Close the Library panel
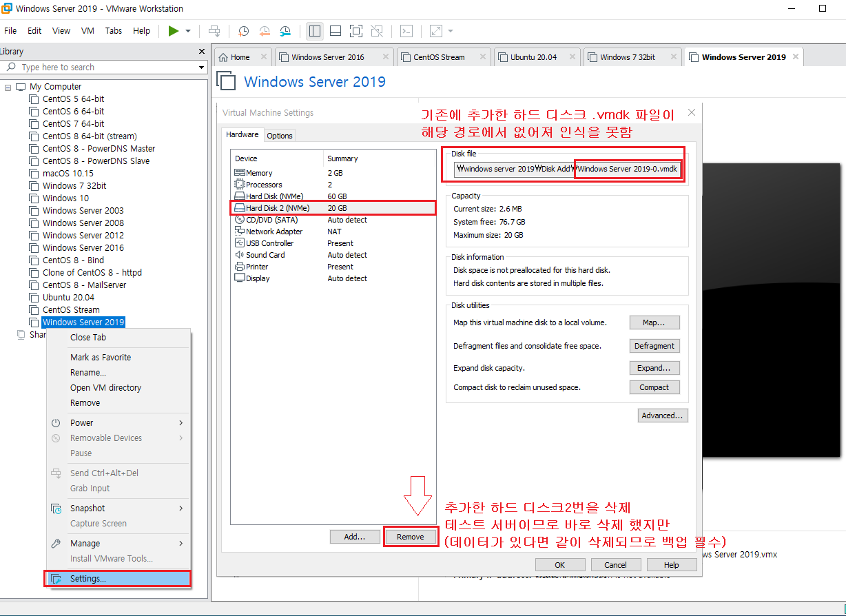The width and height of the screenshot is (846, 616). tap(202, 52)
